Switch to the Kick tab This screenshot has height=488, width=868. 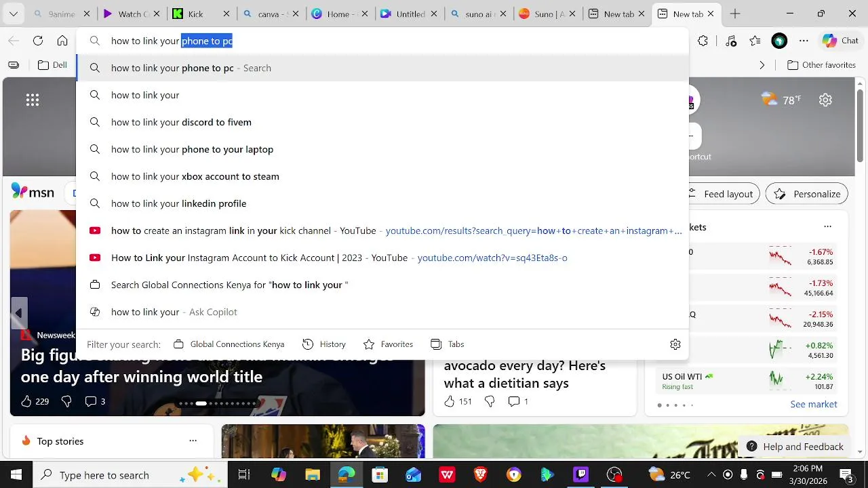coord(200,14)
